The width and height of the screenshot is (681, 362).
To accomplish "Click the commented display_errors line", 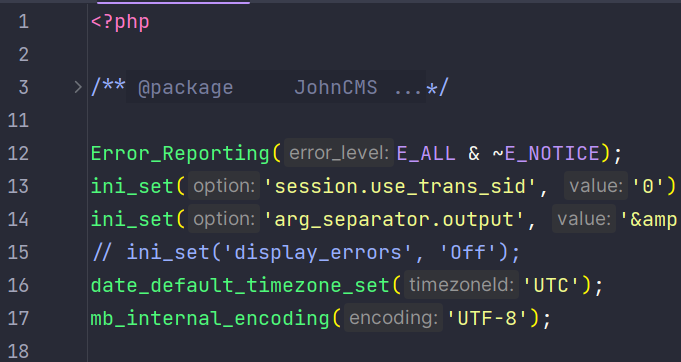I will [305, 252].
